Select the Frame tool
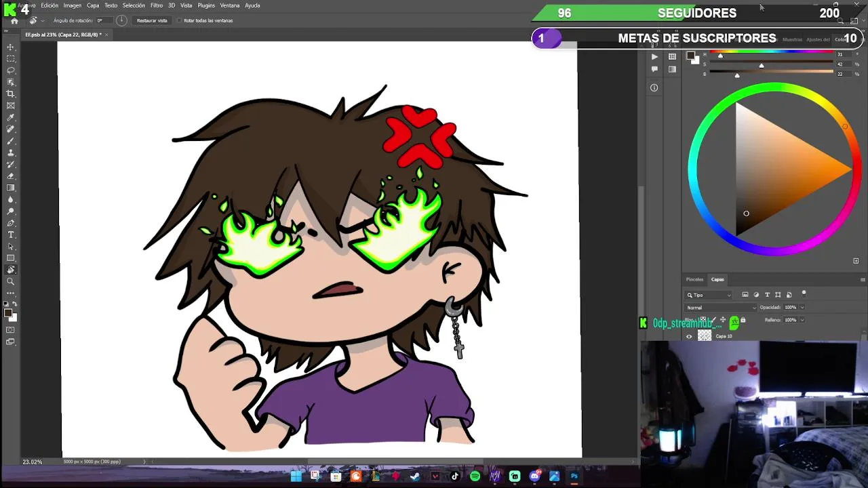Viewport: 868px width, 488px height. tap(11, 106)
